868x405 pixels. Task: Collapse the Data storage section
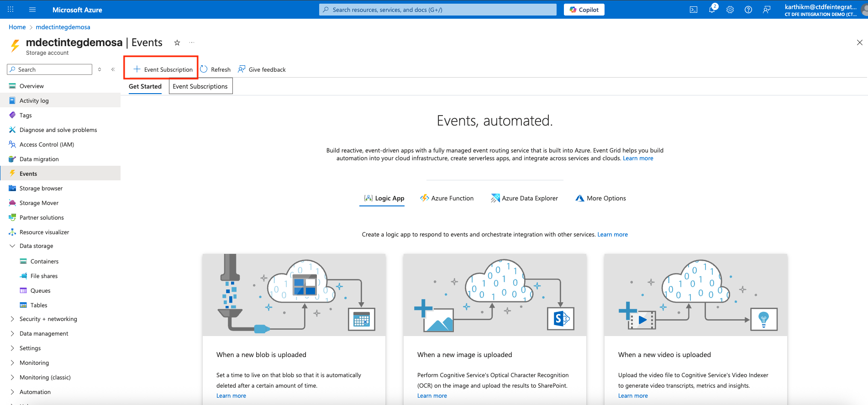tap(12, 246)
